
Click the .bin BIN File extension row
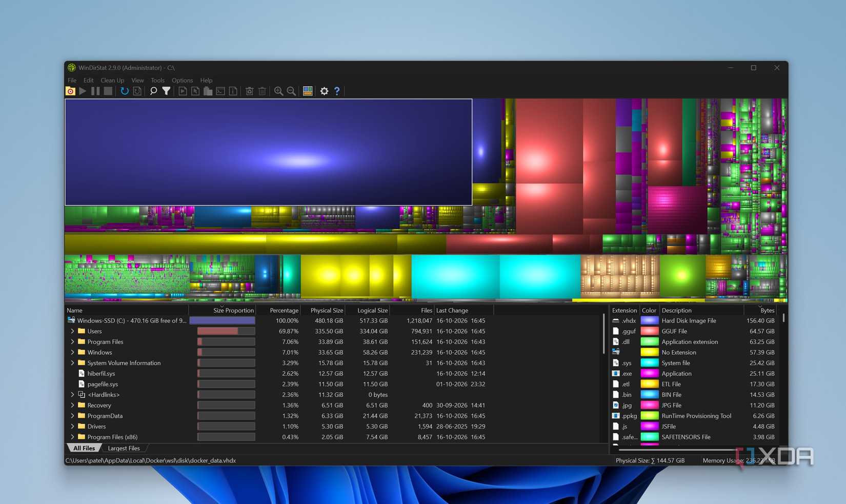click(693, 395)
